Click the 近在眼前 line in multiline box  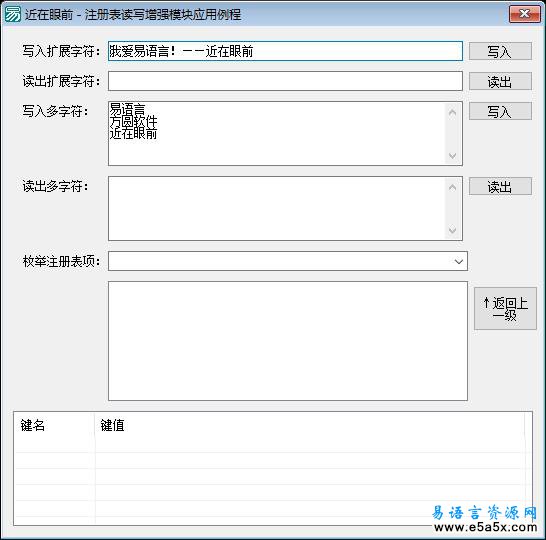(133, 133)
